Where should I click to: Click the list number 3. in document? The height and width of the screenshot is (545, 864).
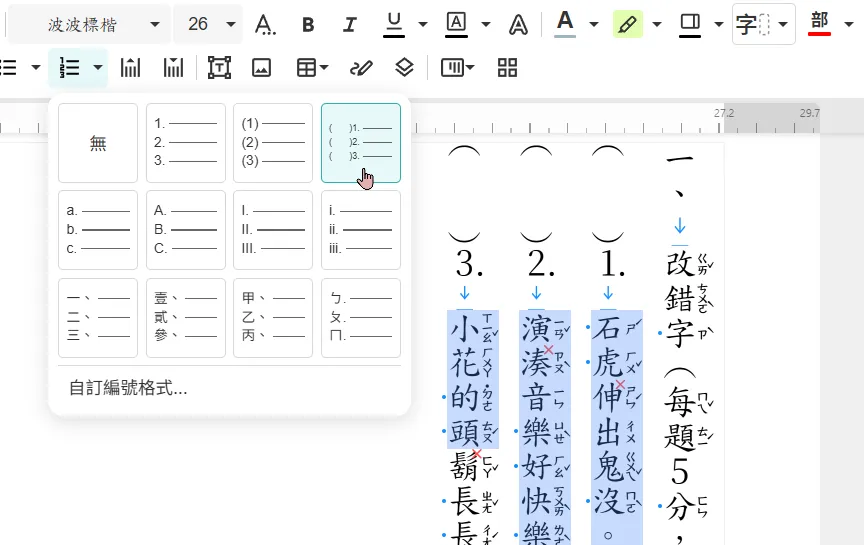(x=469, y=264)
